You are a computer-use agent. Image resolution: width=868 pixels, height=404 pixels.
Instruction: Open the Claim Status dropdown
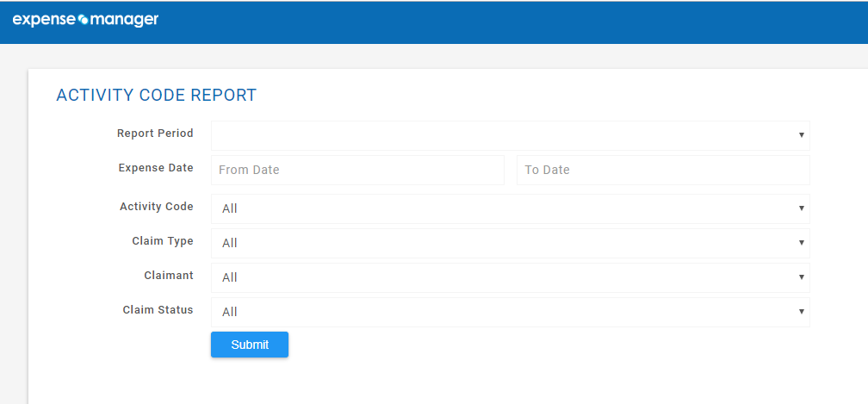click(511, 312)
